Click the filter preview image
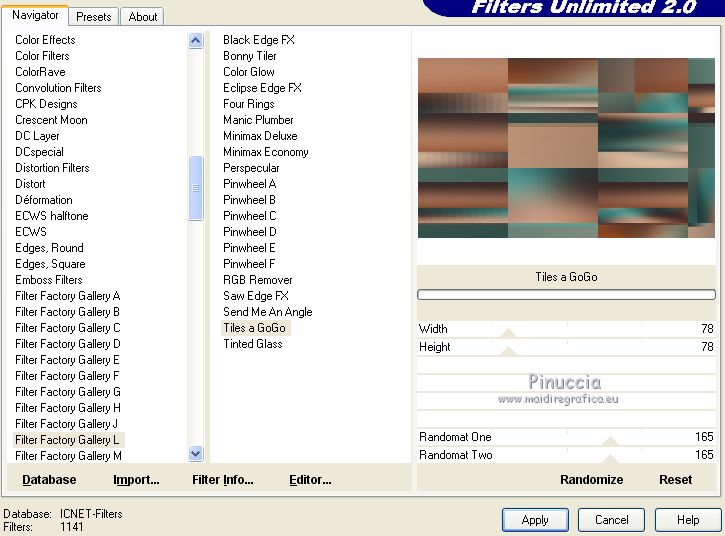The height and width of the screenshot is (536, 725). [566, 148]
